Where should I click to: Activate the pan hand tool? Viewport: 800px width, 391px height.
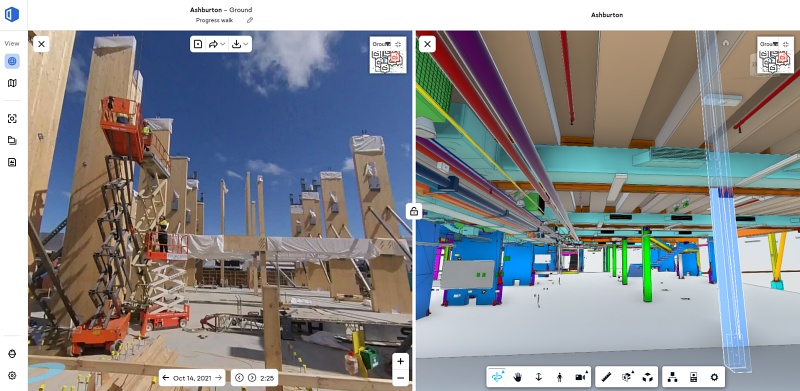tap(517, 377)
